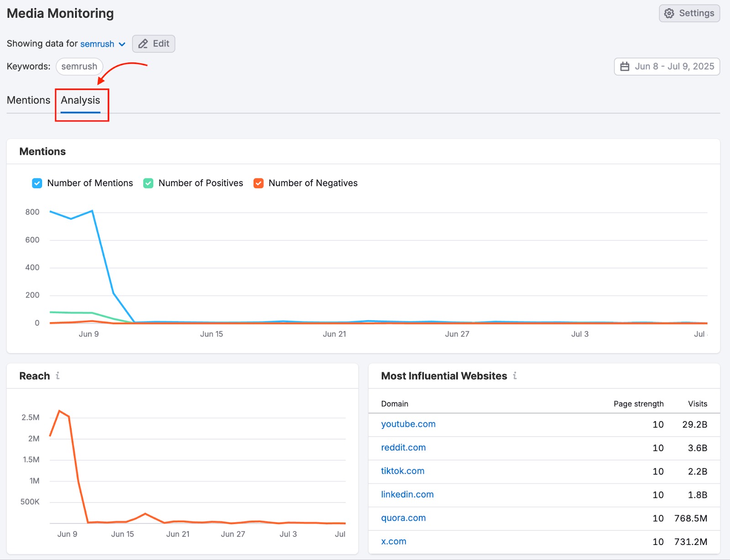730x560 pixels.
Task: Open the youtube.com domain link
Action: click(408, 424)
